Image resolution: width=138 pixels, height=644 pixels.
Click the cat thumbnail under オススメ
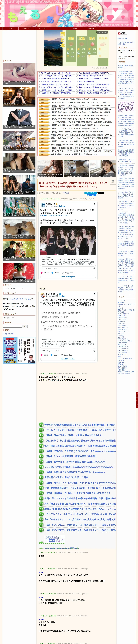coord(19,74)
